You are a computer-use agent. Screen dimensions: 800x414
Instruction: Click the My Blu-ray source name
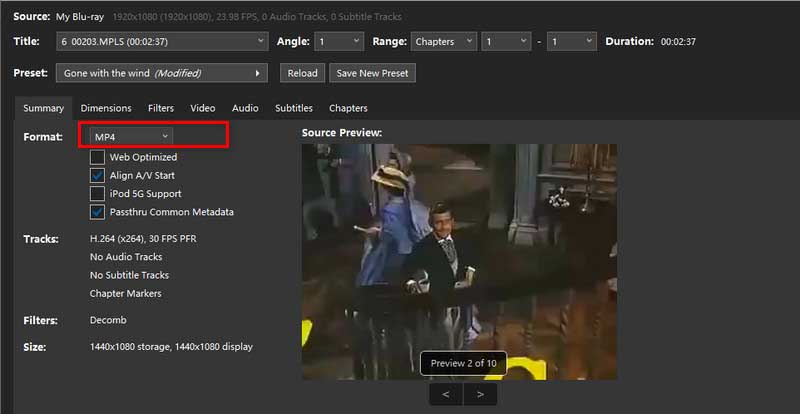(x=80, y=17)
